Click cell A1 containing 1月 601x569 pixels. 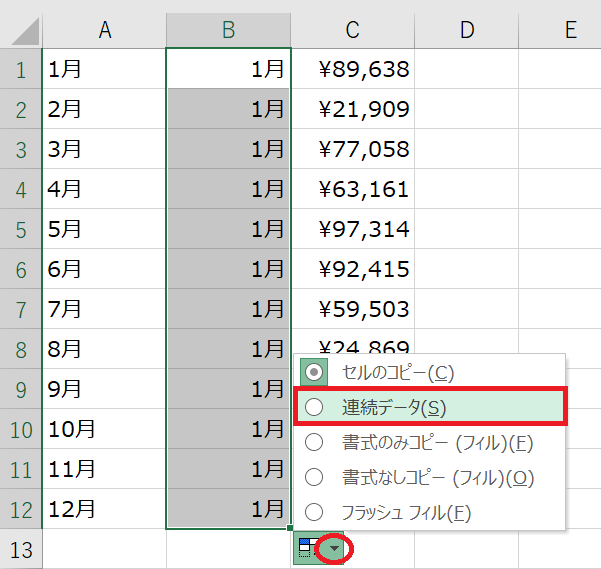104,69
